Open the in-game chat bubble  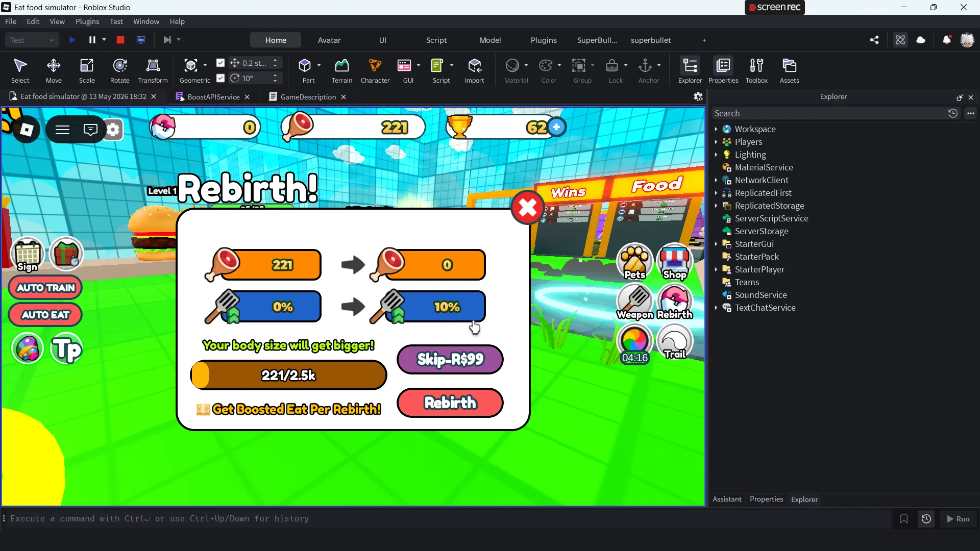90,130
